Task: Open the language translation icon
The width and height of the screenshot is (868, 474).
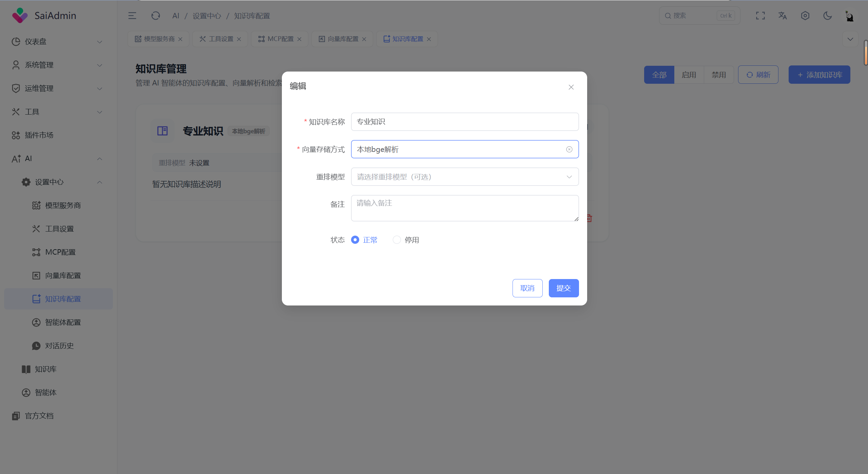Action: 783,16
